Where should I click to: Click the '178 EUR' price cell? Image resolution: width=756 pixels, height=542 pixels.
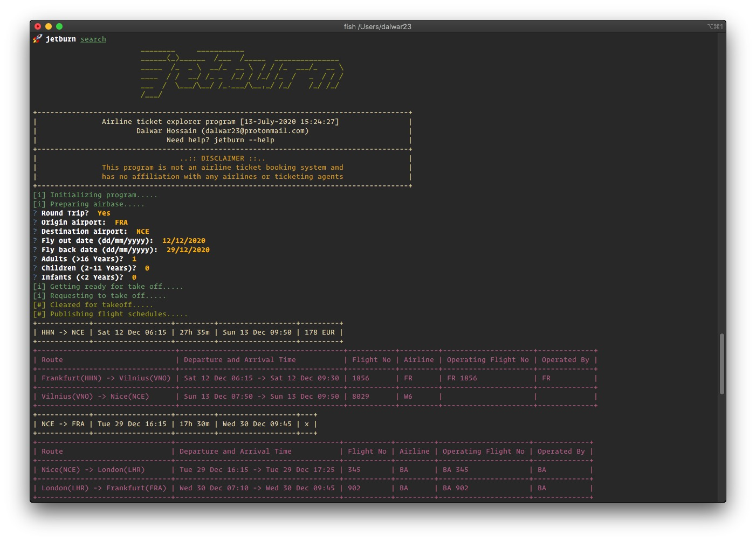pyautogui.click(x=320, y=332)
